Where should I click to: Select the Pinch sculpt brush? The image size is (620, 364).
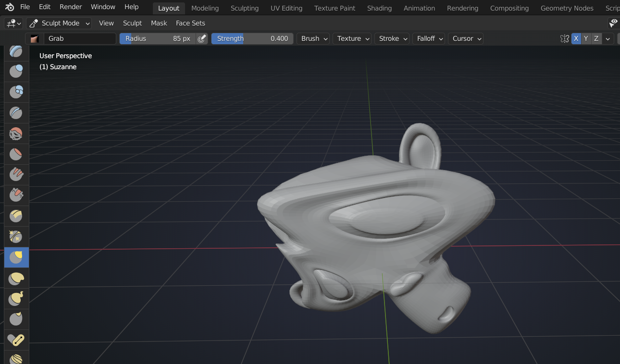(x=16, y=237)
